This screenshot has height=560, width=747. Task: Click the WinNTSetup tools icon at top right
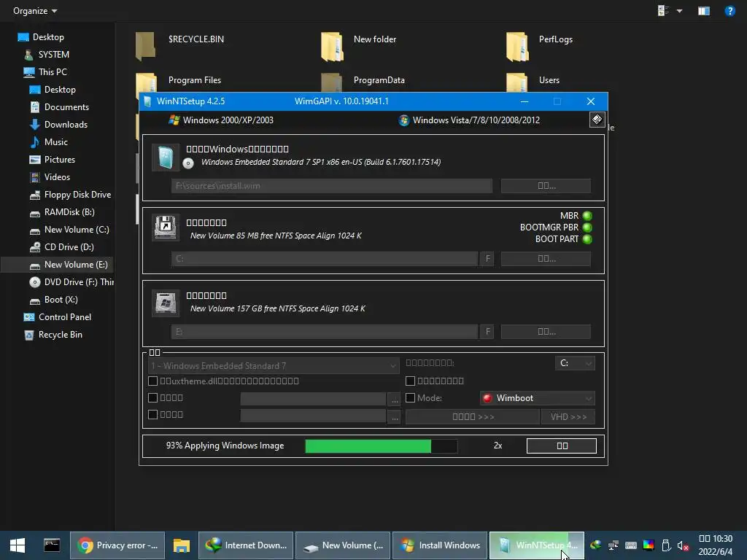coord(597,119)
